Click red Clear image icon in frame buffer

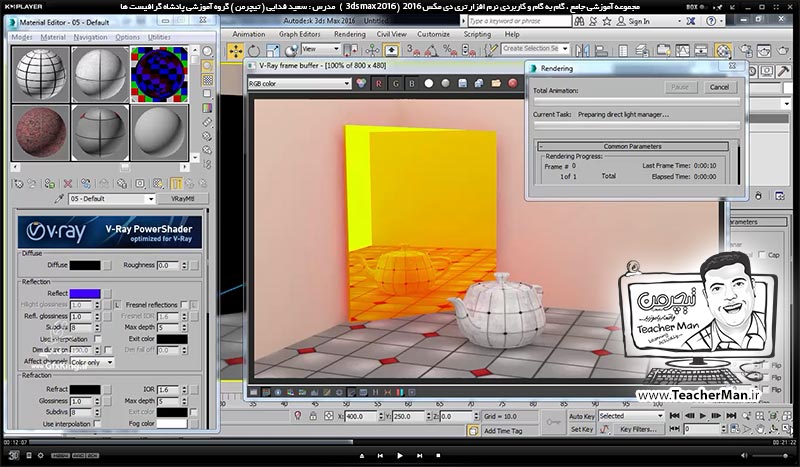tap(513, 83)
